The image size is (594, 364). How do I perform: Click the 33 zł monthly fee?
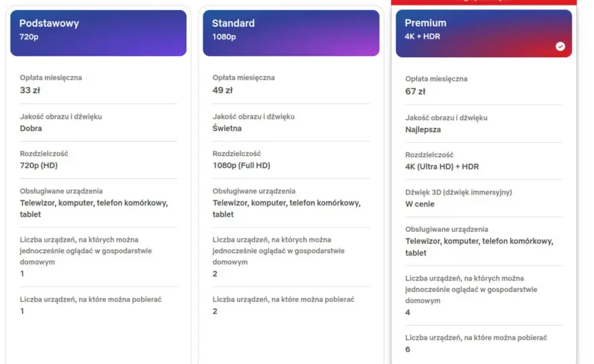click(x=30, y=90)
